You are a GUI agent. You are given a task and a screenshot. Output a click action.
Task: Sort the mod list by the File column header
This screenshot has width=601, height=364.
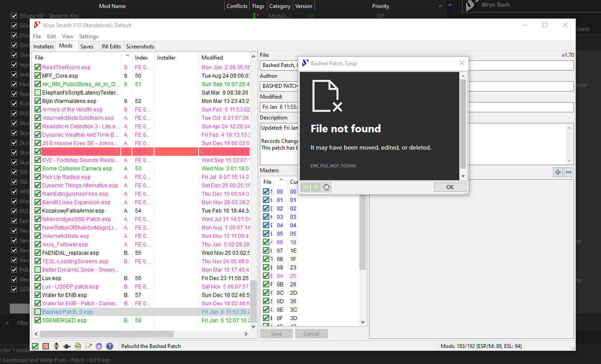tap(76, 58)
